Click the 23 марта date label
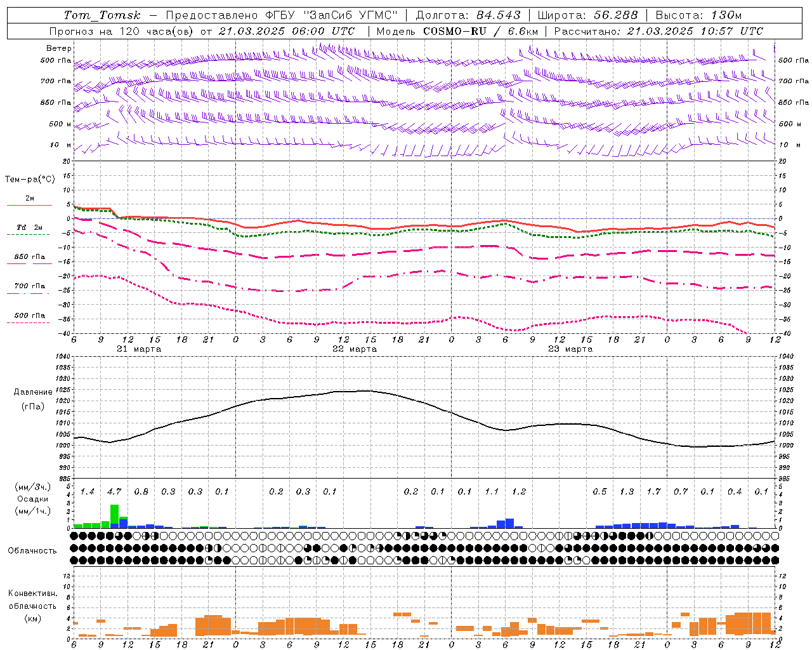Image resolution: width=812 pixels, height=650 pixels. coord(570,348)
